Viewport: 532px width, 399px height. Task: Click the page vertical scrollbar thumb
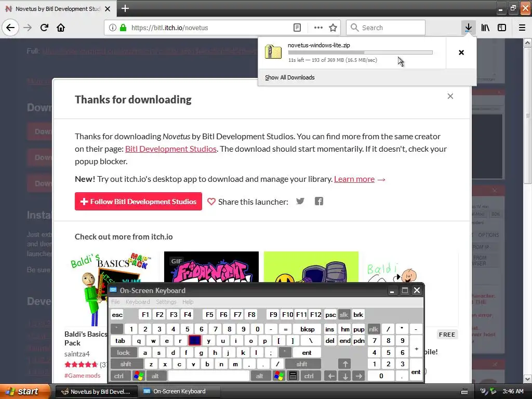click(x=528, y=115)
